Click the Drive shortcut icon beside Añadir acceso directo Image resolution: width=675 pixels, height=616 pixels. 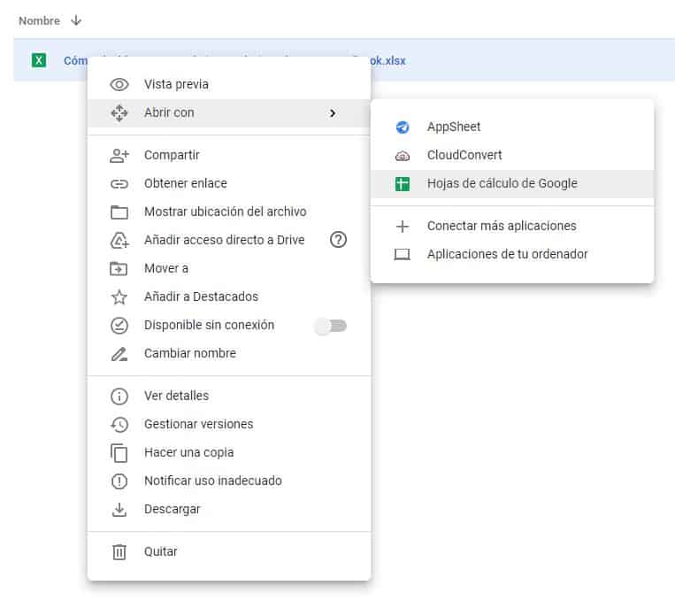point(119,241)
